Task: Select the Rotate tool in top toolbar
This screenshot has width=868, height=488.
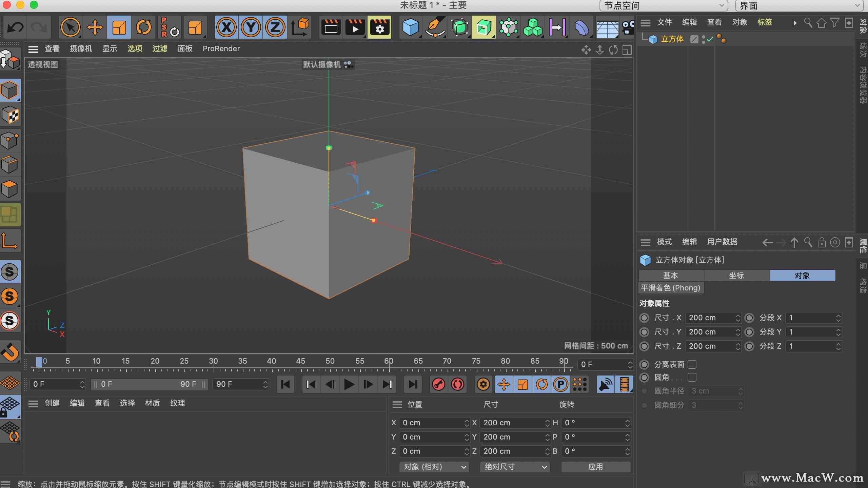Action: tap(143, 27)
